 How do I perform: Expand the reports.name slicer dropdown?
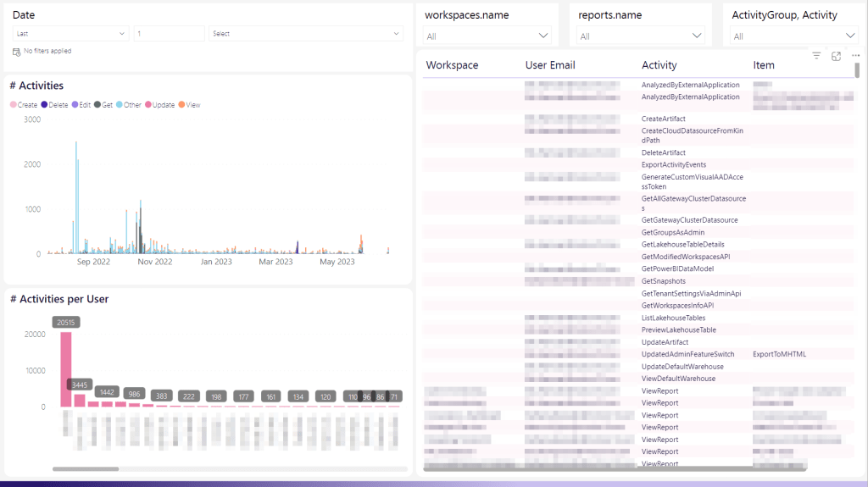[697, 36]
